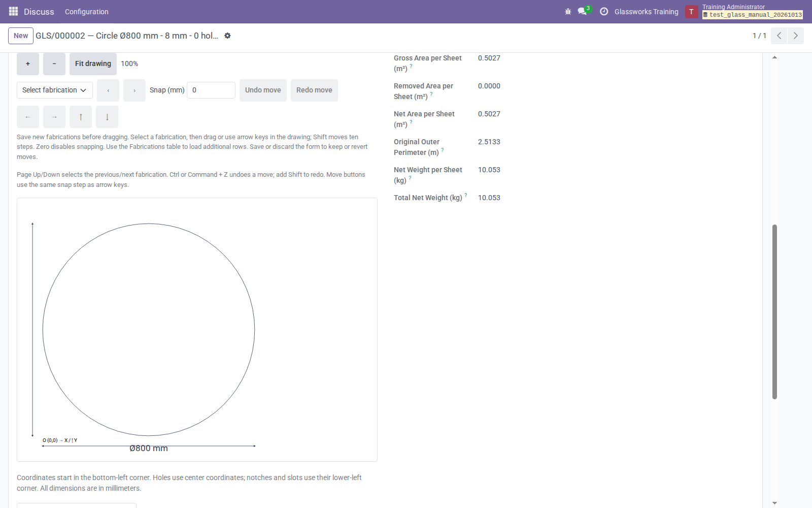Click the 2.5133 perimeter value
812x508 pixels.
click(x=489, y=142)
